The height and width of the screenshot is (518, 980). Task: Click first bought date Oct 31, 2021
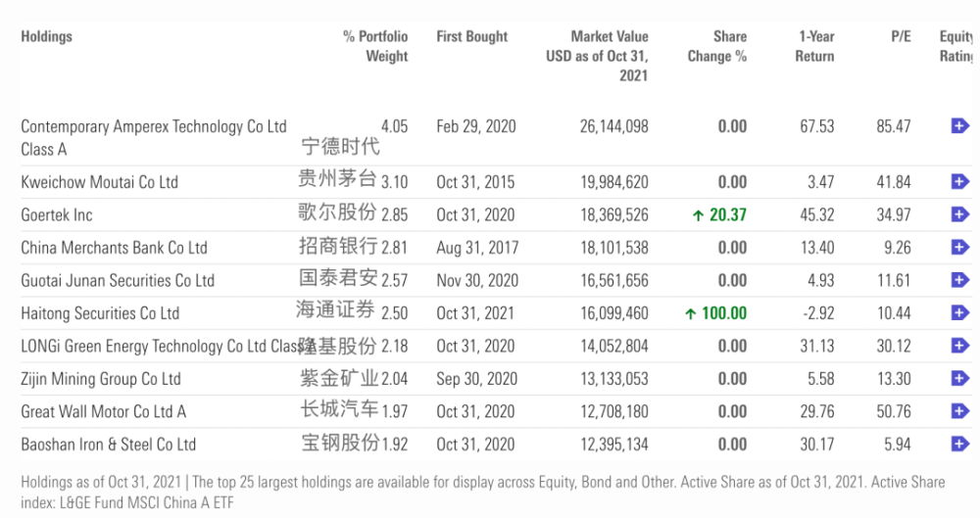[475, 313]
